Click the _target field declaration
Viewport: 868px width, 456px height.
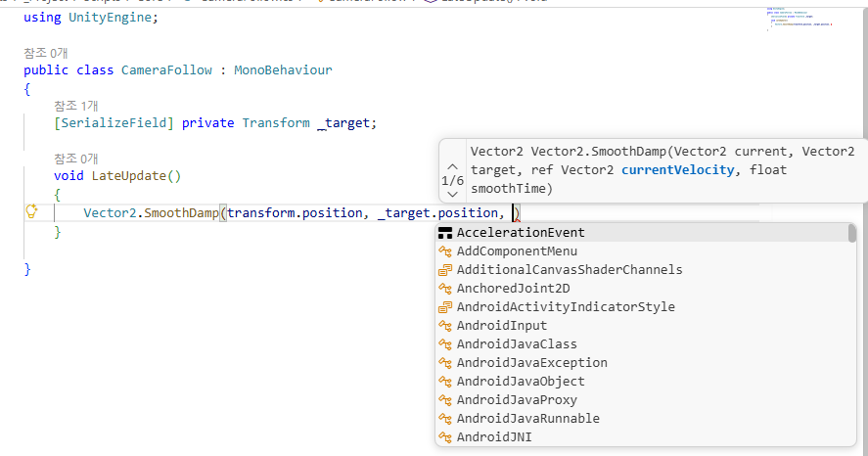pyautogui.click(x=343, y=123)
